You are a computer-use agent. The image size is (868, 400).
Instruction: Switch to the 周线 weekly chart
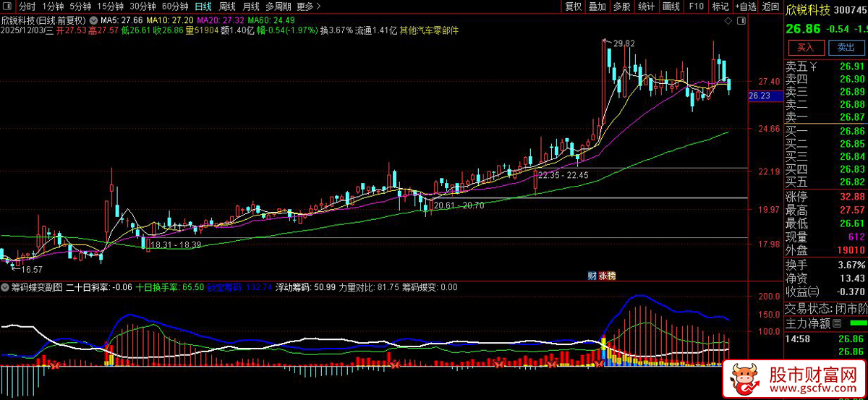(227, 7)
